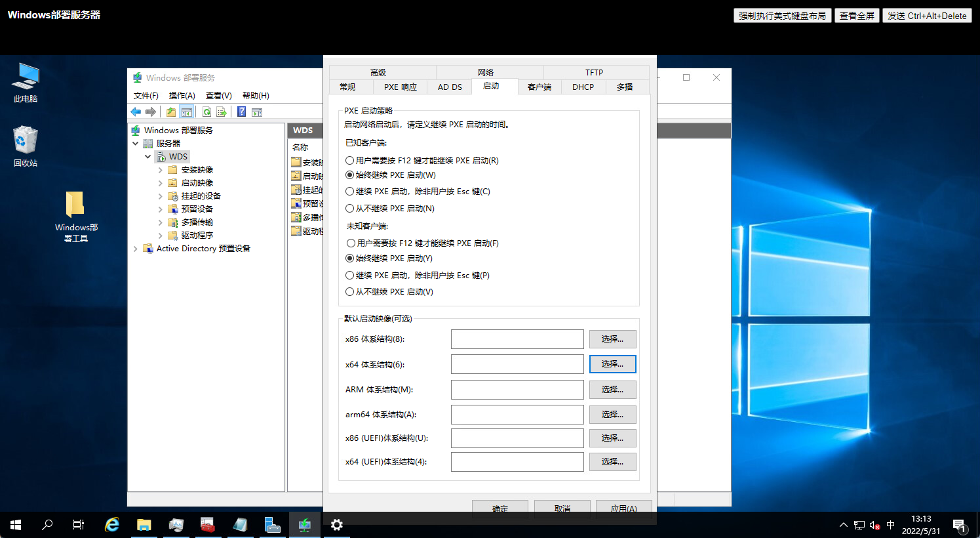Switch to the PXE 响应 tab
This screenshot has height=538, width=980.
pyautogui.click(x=401, y=87)
